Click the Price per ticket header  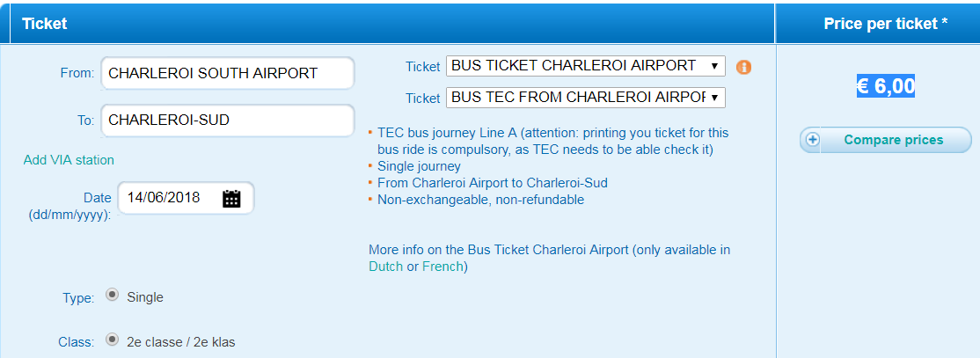pos(886,24)
